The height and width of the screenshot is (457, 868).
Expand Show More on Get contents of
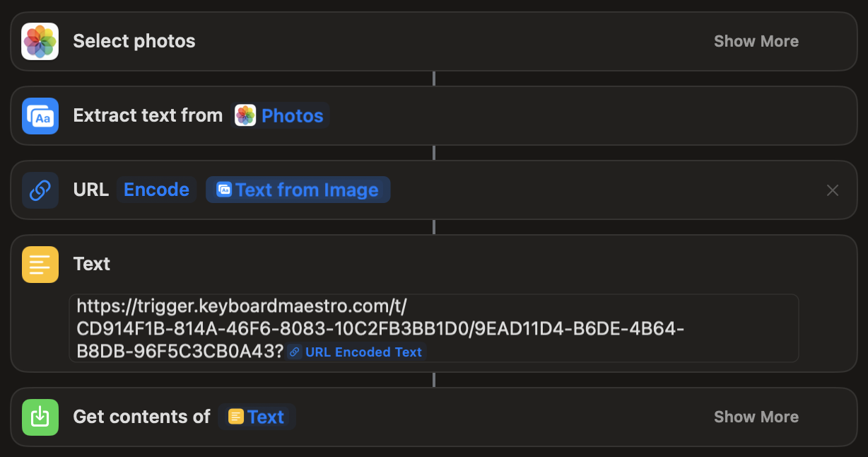point(756,417)
